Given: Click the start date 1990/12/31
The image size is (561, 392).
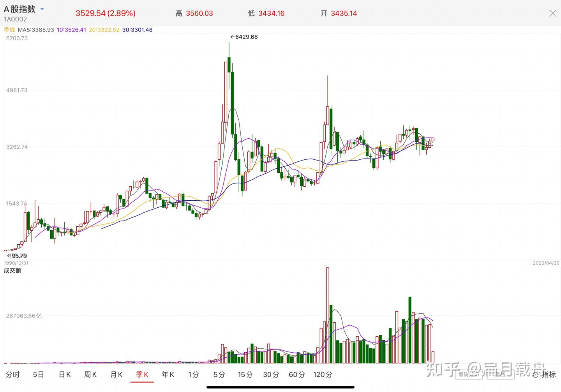Looking at the screenshot, I should pyautogui.click(x=16, y=263).
